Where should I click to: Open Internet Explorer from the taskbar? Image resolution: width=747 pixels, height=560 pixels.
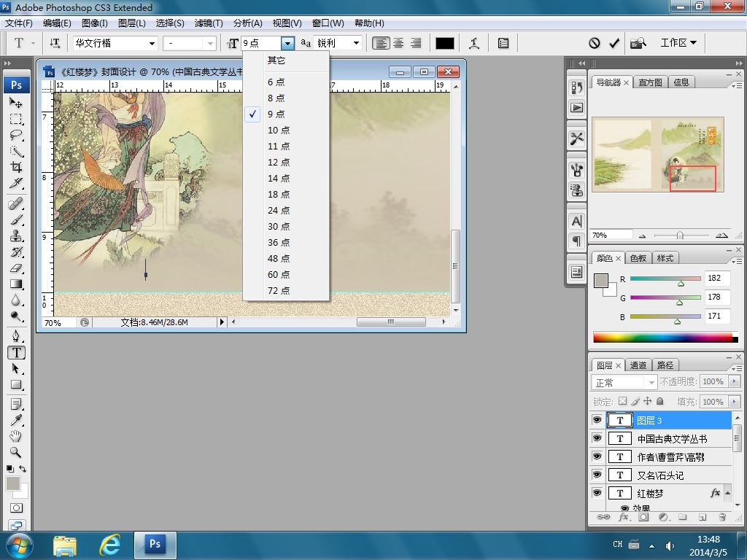110,545
